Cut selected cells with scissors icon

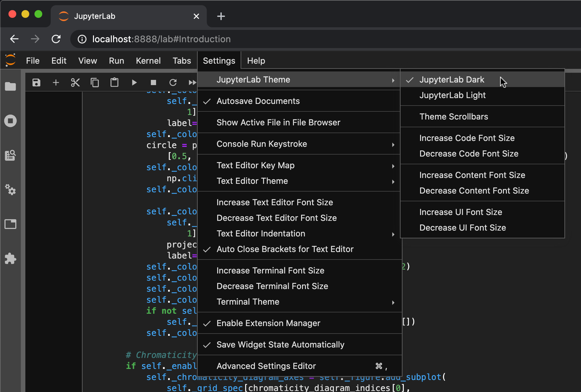[x=75, y=82]
